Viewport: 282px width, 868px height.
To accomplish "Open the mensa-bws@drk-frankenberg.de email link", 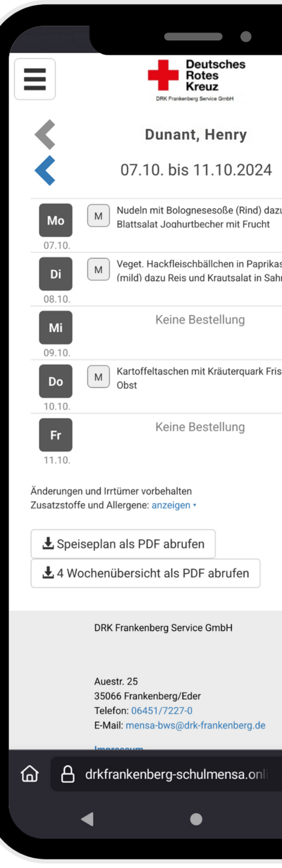I will [x=195, y=725].
